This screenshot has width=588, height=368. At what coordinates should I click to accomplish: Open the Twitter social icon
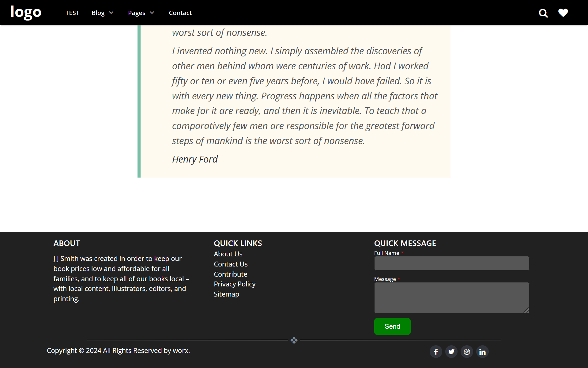pyautogui.click(x=451, y=352)
